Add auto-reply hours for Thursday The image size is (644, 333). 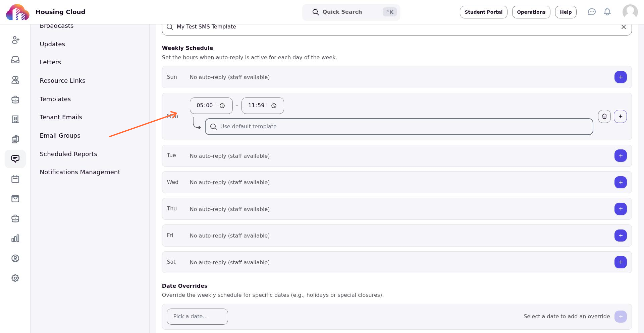coord(621,209)
